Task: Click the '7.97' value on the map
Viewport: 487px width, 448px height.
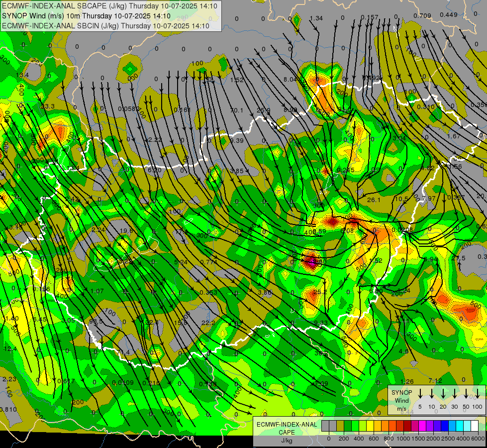Action: (x=429, y=198)
